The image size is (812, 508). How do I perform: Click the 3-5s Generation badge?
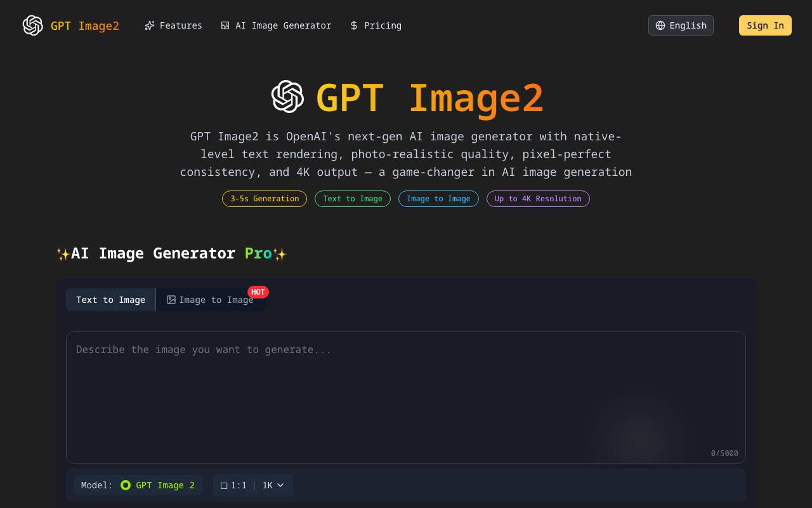coord(265,199)
